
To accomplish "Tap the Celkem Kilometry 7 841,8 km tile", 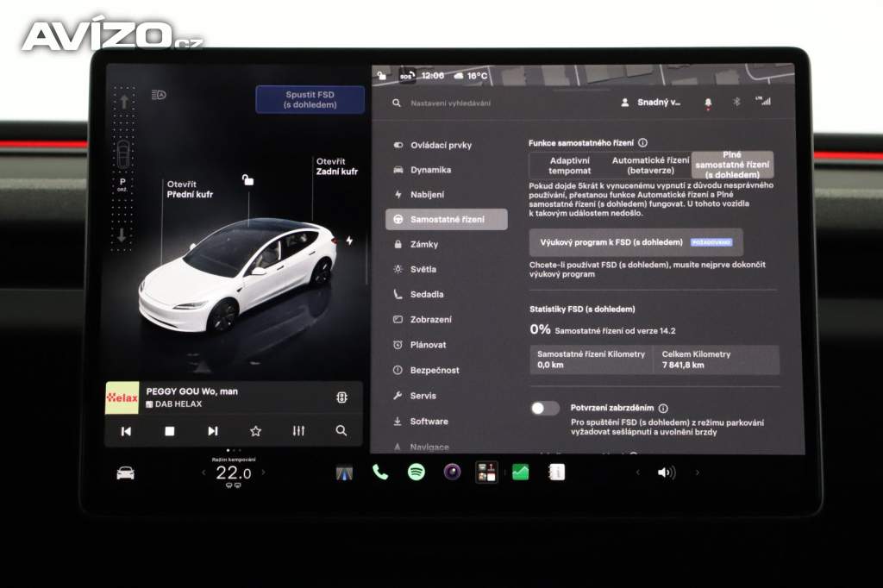I will (x=717, y=360).
